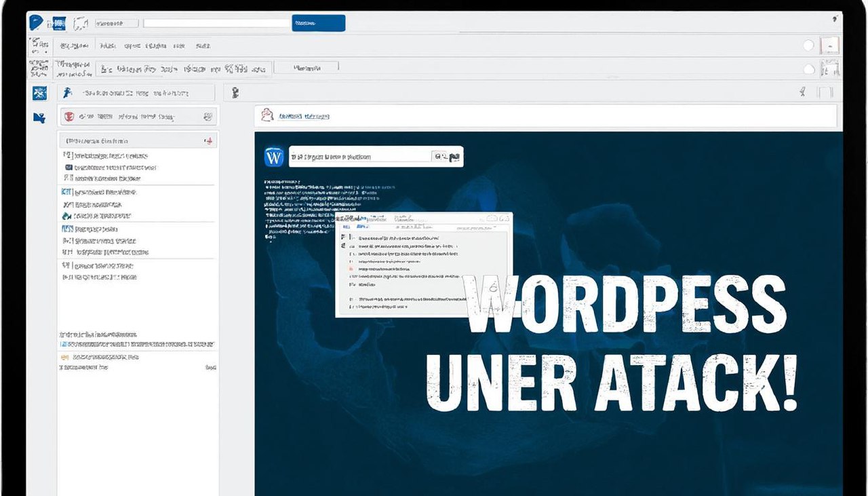Open the first menu item in the menu row
The height and width of the screenshot is (496, 868).
[73, 46]
